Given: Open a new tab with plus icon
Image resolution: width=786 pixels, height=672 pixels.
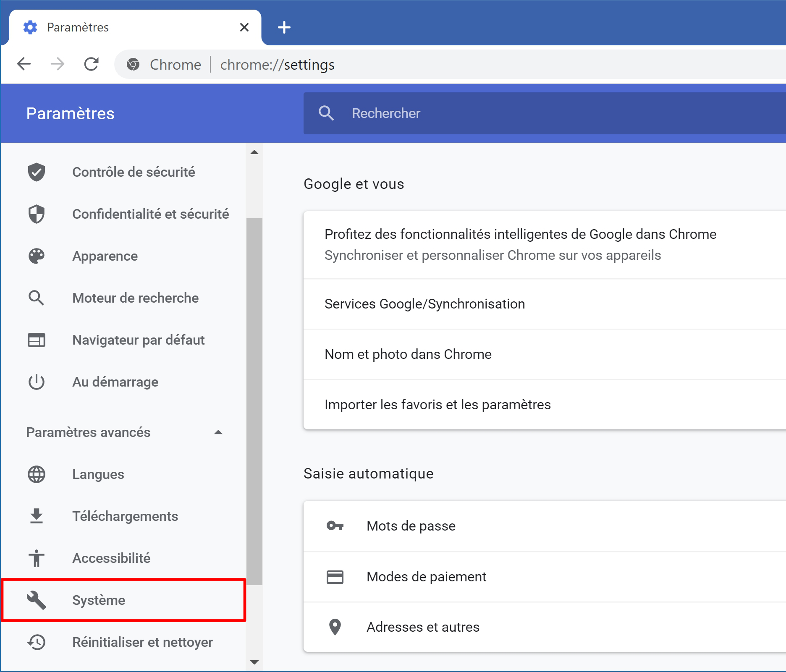Looking at the screenshot, I should point(284,27).
